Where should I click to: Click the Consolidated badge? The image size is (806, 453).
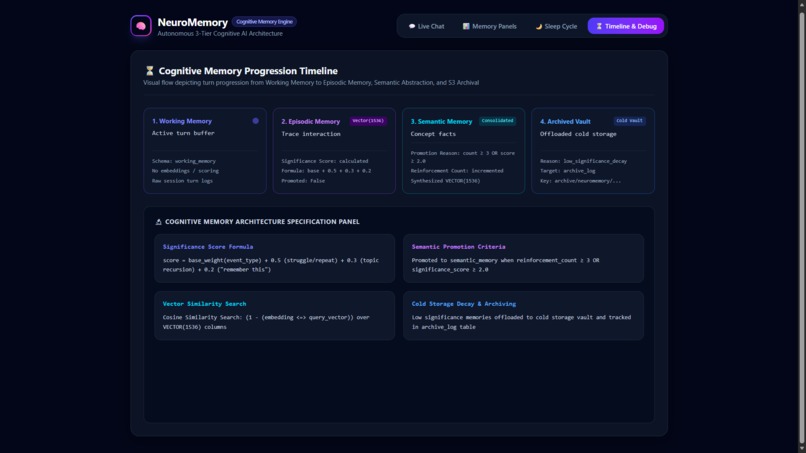coord(497,121)
